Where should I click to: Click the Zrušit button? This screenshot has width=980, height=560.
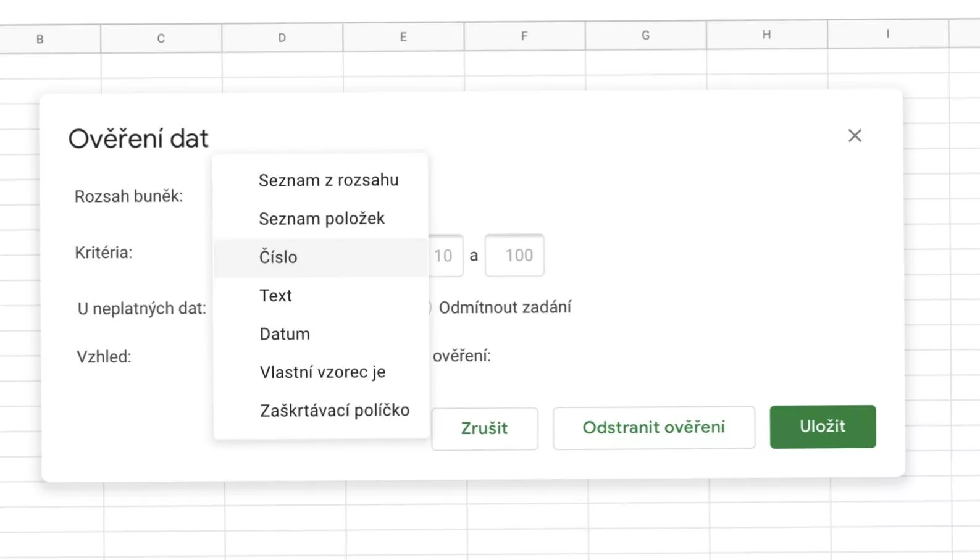point(484,428)
